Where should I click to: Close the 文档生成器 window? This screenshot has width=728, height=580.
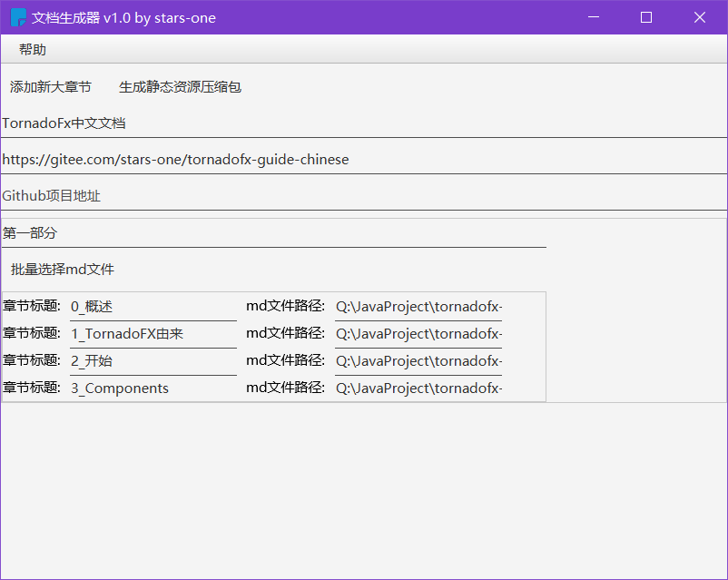click(x=700, y=17)
